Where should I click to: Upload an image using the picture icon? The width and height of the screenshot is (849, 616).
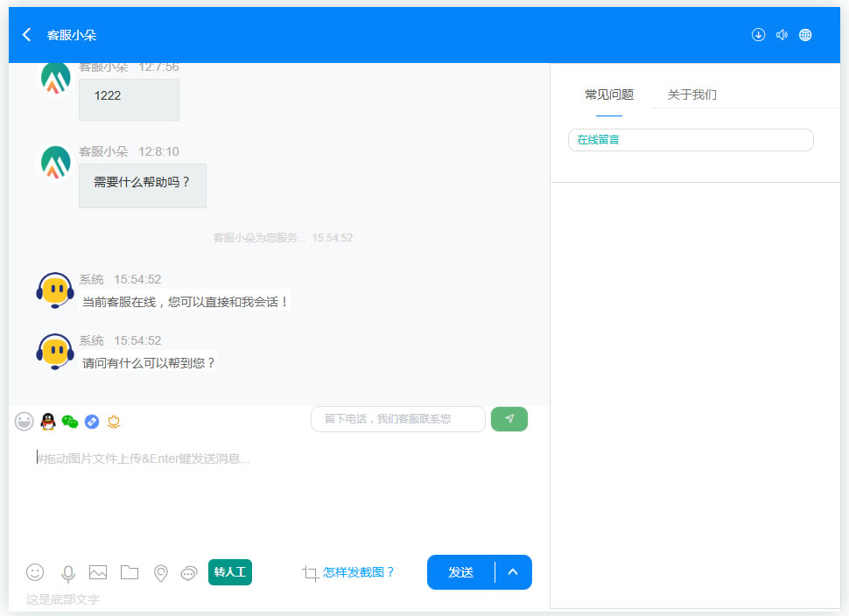pyautogui.click(x=98, y=572)
